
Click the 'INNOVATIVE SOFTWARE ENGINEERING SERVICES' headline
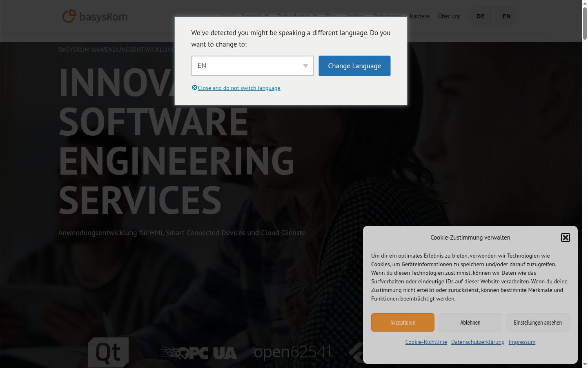point(176,140)
